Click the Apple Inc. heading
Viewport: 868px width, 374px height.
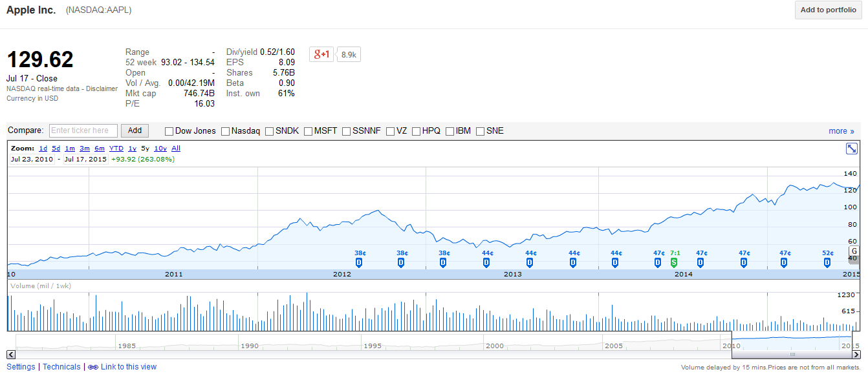point(31,10)
